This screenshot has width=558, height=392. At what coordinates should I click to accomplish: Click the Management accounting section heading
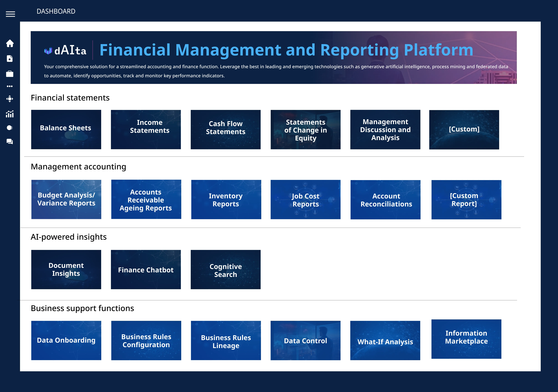click(78, 167)
